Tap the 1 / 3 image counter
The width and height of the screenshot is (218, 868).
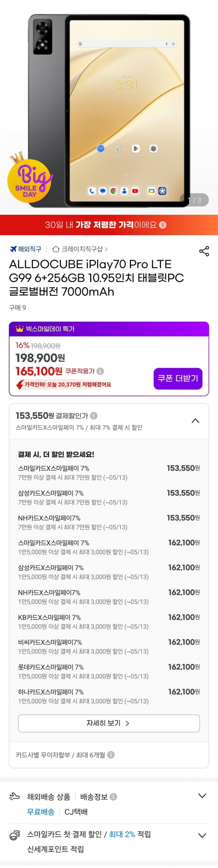pyautogui.click(x=195, y=200)
